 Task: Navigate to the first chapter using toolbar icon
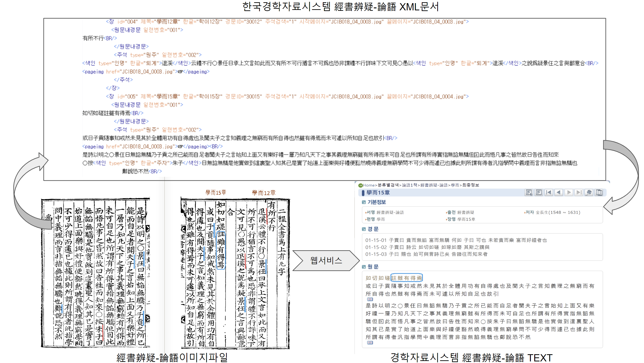coord(549,192)
